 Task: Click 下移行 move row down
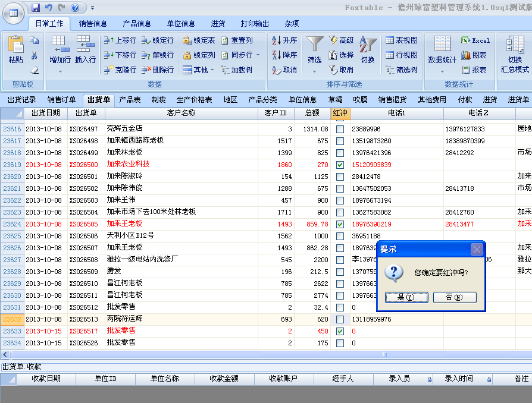click(x=120, y=55)
